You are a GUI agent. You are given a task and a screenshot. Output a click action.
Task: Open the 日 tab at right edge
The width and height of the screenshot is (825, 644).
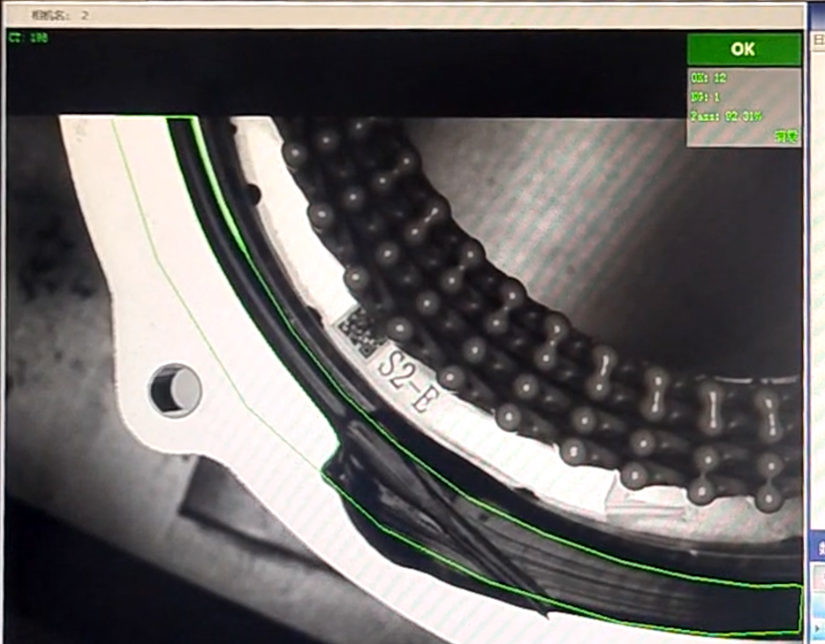click(x=817, y=41)
